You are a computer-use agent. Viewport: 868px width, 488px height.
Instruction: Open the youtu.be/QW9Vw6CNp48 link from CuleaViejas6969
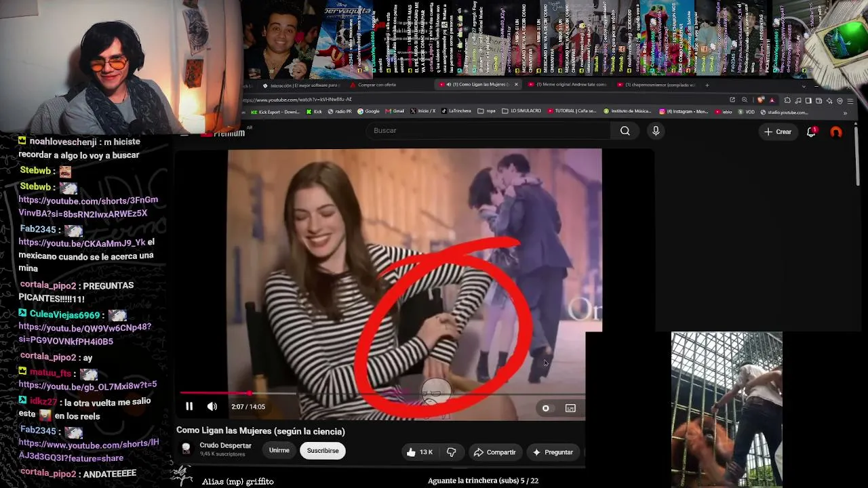[x=85, y=334]
